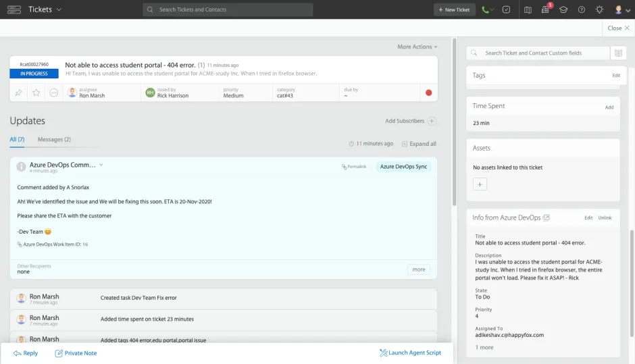Switch to the Messages (2) tab

click(54, 139)
